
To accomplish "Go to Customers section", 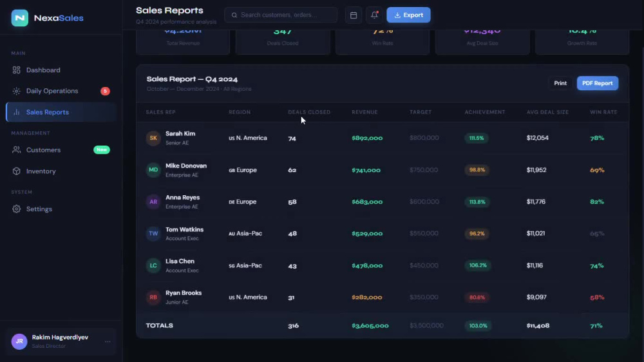I will [x=61, y=150].
